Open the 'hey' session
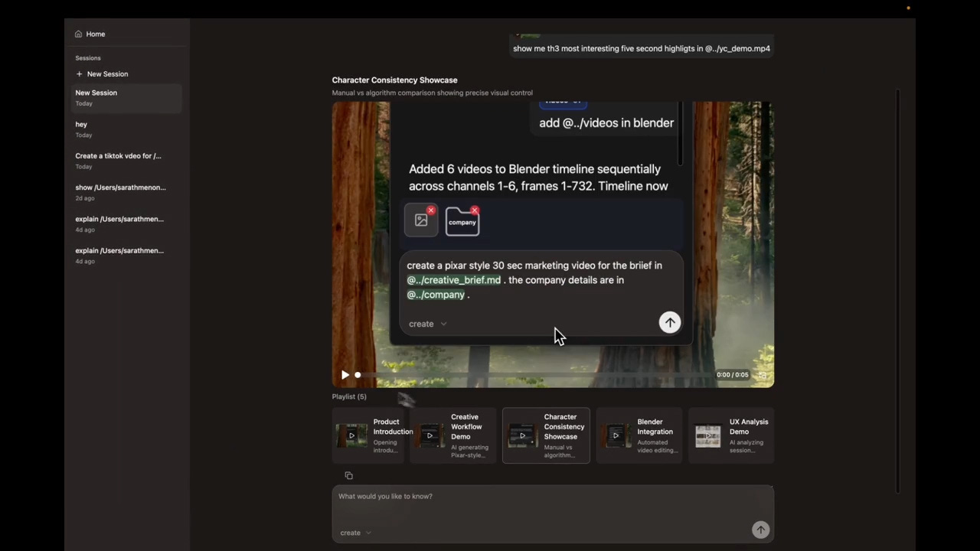The width and height of the screenshot is (980, 551). tap(126, 129)
